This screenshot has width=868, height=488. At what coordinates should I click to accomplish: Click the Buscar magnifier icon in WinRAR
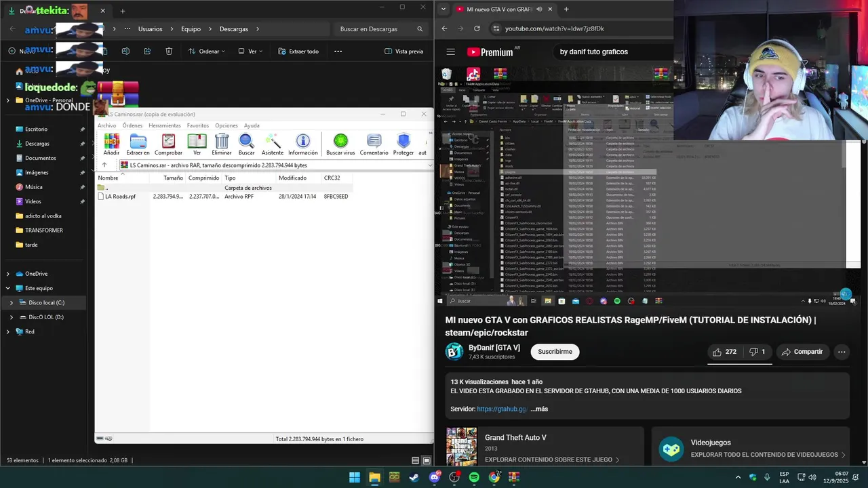tap(247, 144)
